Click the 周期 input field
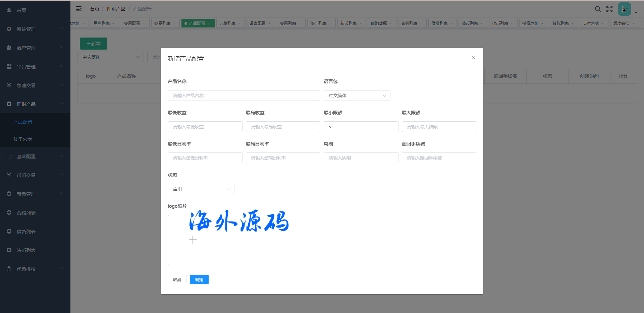 (x=361, y=158)
